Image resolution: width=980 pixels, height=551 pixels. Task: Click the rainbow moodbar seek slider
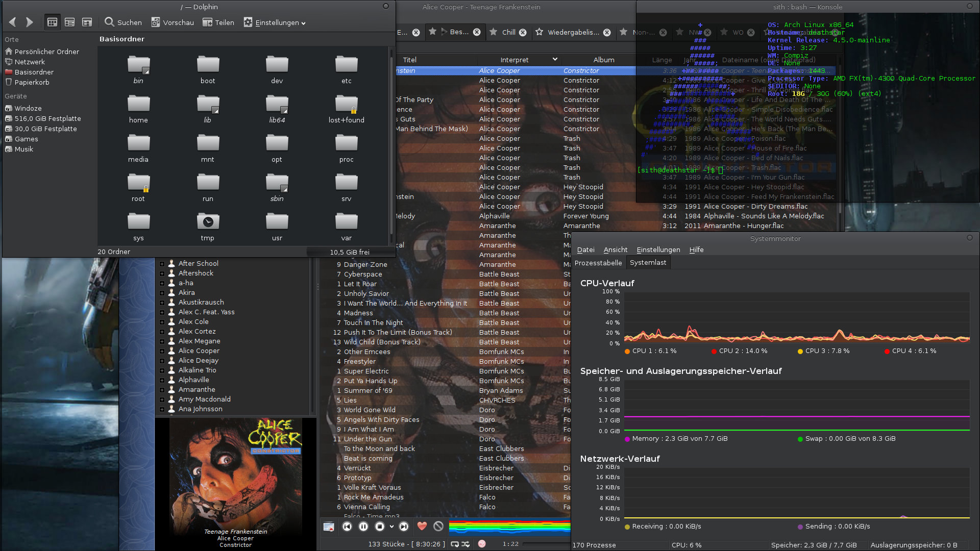509,527
